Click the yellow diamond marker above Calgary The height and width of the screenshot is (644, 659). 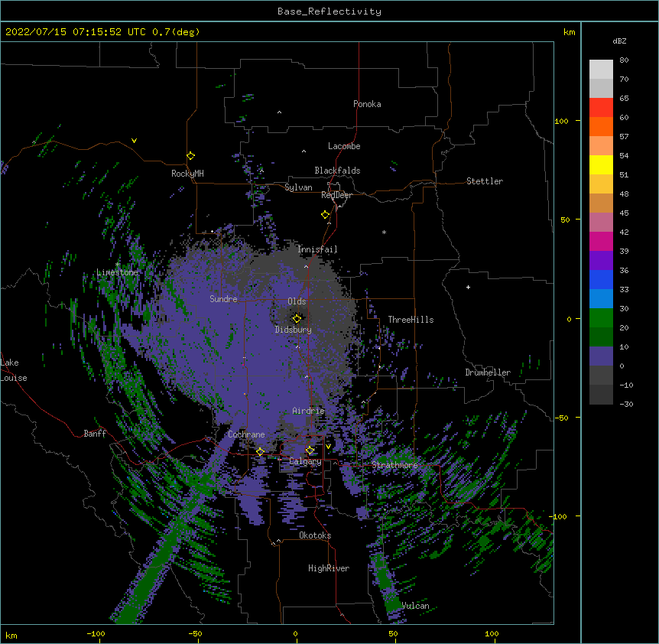point(310,450)
